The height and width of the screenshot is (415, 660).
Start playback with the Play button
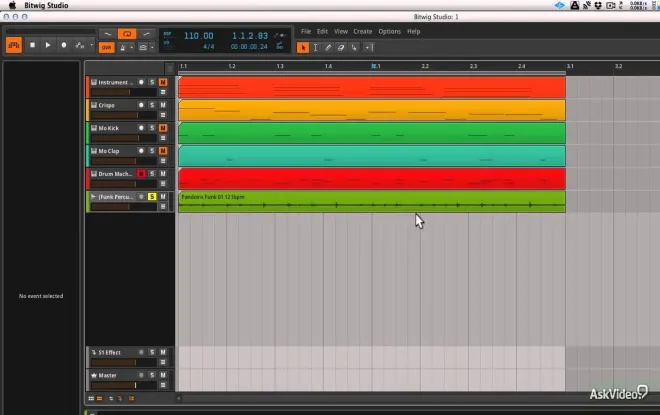click(48, 45)
